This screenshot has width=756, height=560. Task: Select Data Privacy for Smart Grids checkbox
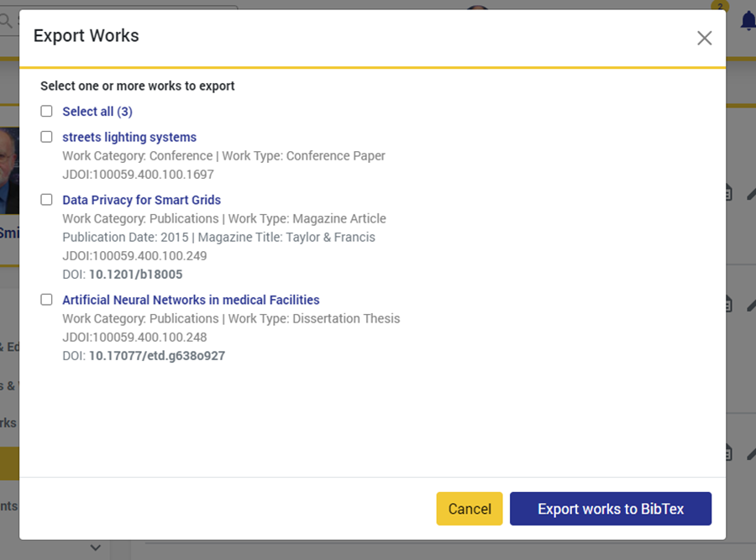[x=47, y=200]
